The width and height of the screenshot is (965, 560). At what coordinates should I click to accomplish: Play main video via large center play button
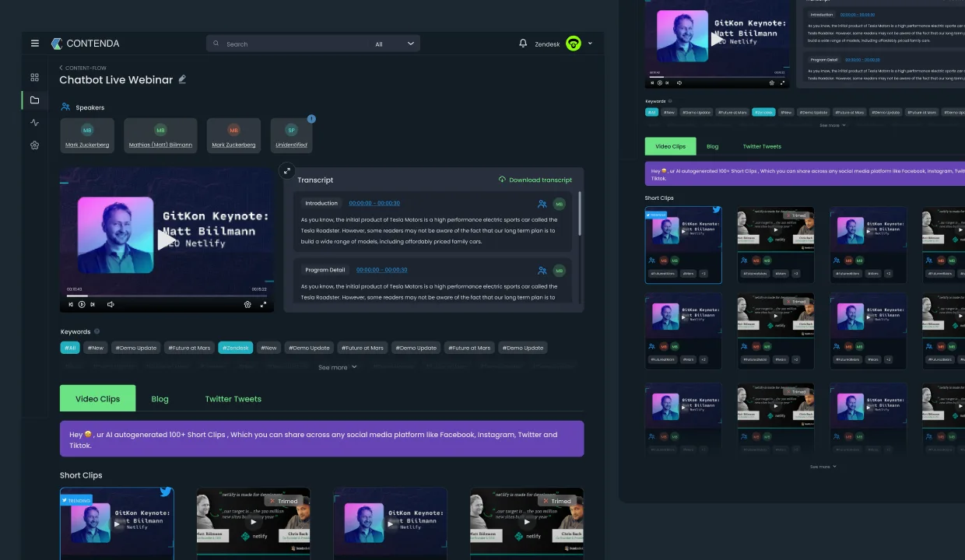pyautogui.click(x=166, y=240)
